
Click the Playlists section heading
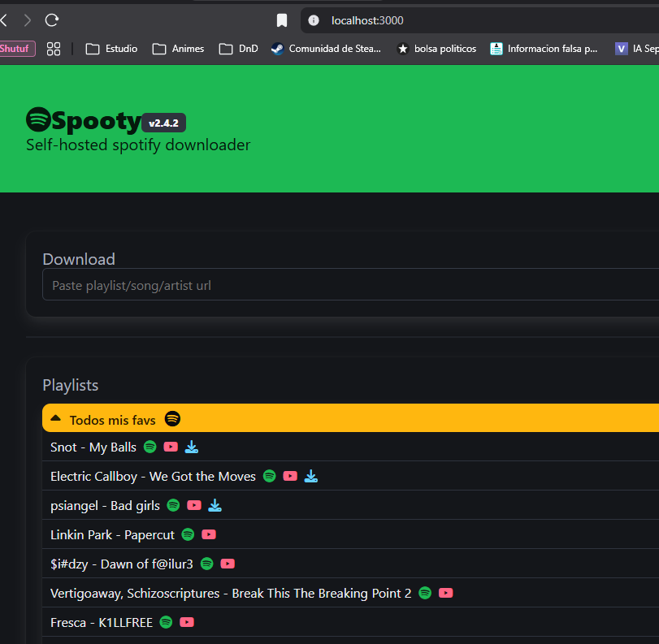point(71,385)
